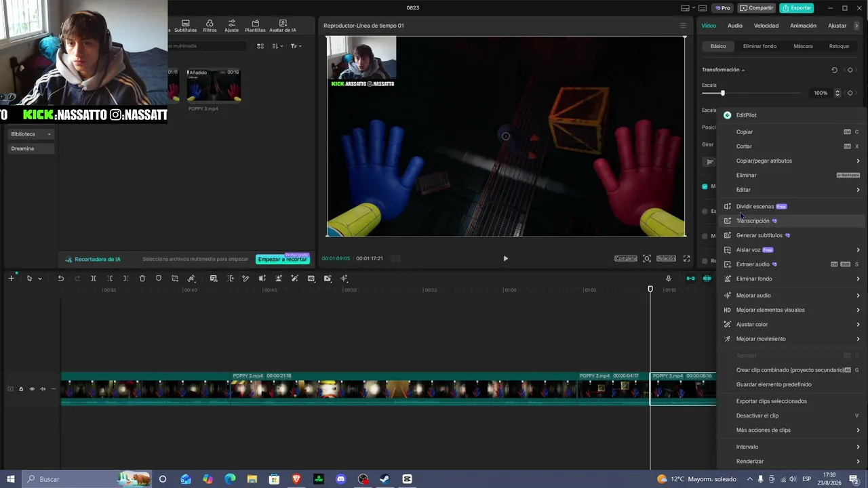This screenshot has height=488, width=868.
Task: Click the audio waveform icon in timeline toolbar
Action: pos(344,279)
